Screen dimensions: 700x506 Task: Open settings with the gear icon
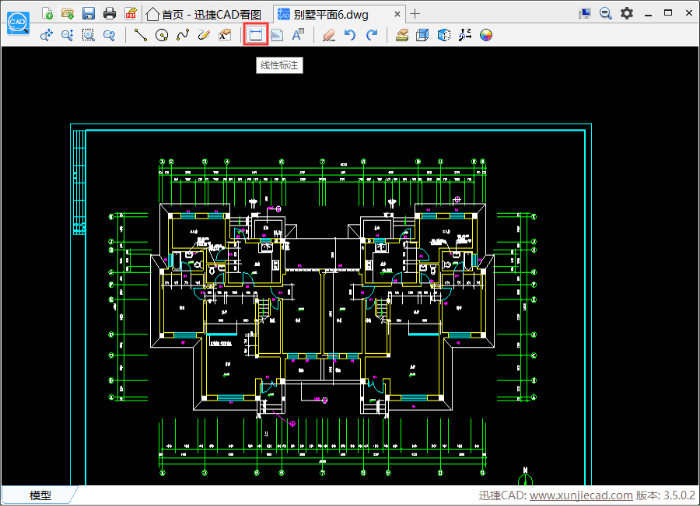click(x=627, y=13)
